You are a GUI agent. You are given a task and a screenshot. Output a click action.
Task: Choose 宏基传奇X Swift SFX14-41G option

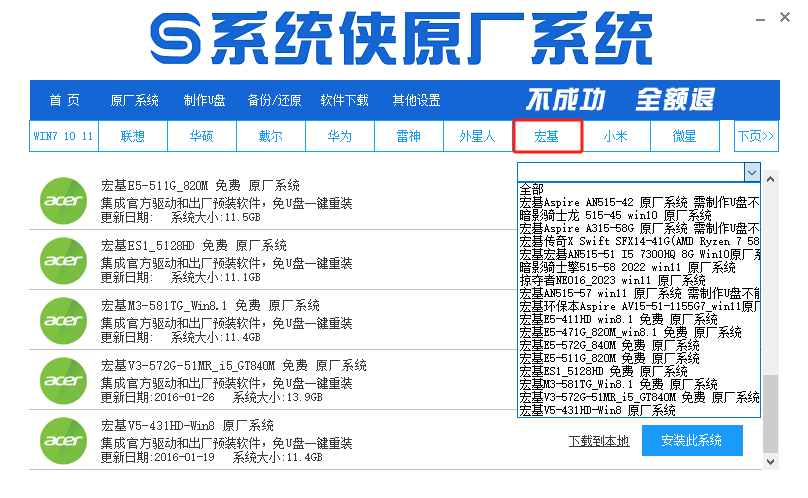point(639,241)
